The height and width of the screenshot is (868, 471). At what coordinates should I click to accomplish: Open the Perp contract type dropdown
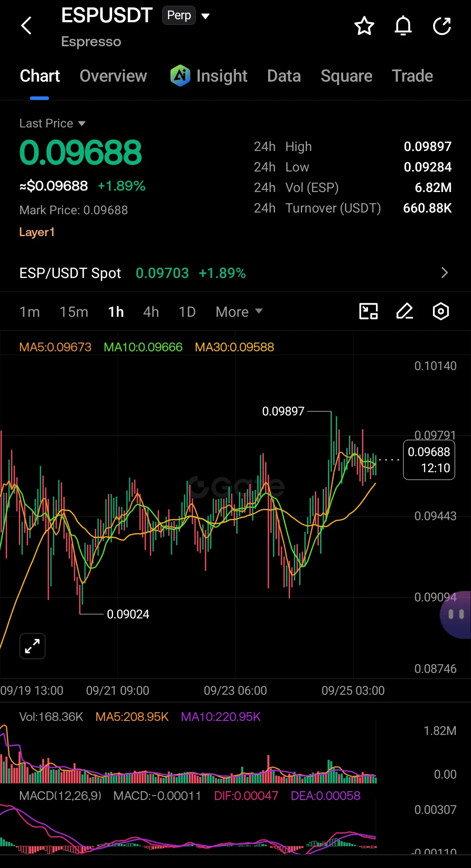point(186,16)
